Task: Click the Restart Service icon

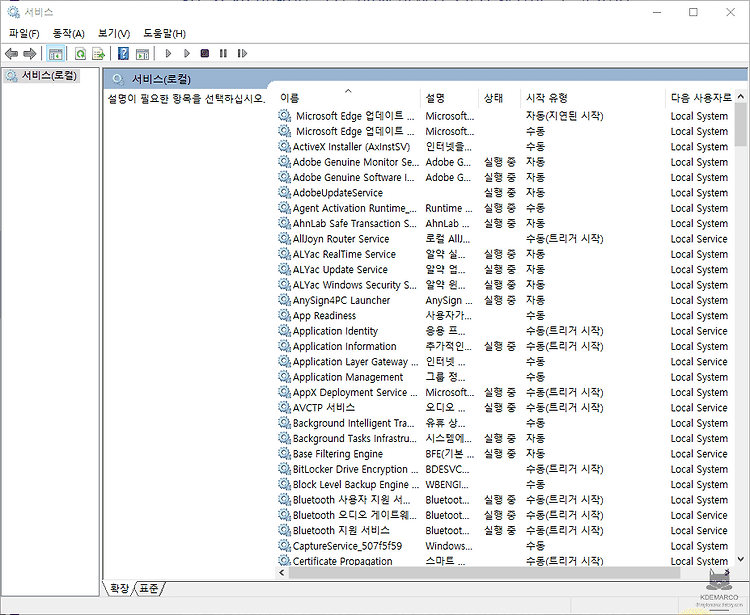Action: tap(242, 54)
